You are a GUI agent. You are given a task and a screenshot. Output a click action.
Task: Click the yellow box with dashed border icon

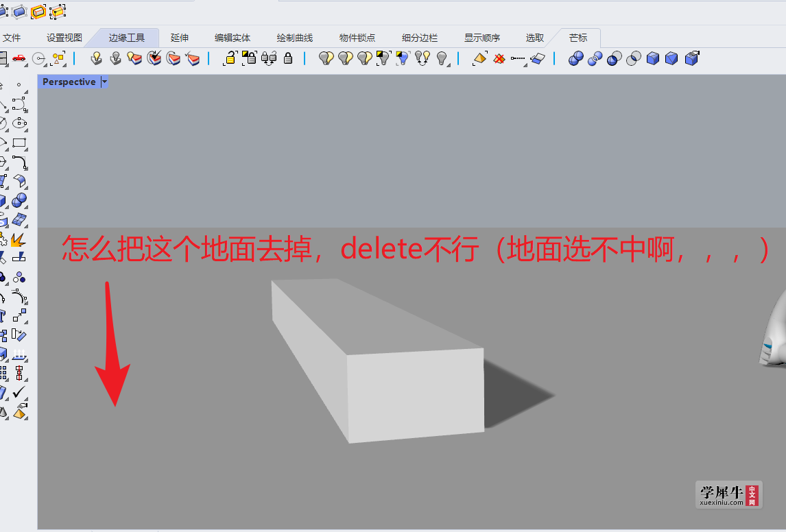coord(58,11)
